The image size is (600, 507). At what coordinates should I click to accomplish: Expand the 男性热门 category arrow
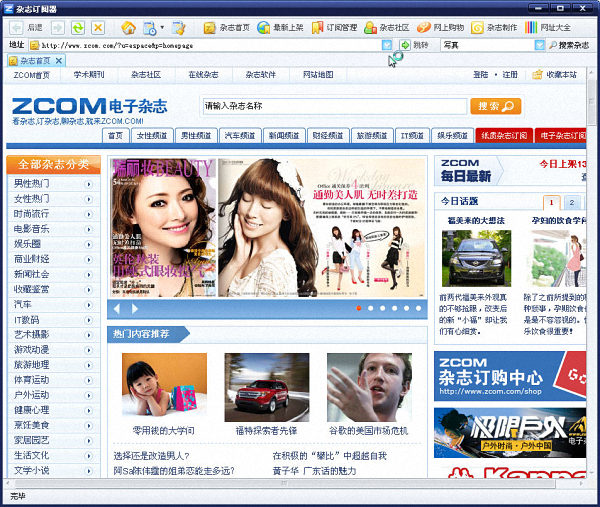coord(89,184)
